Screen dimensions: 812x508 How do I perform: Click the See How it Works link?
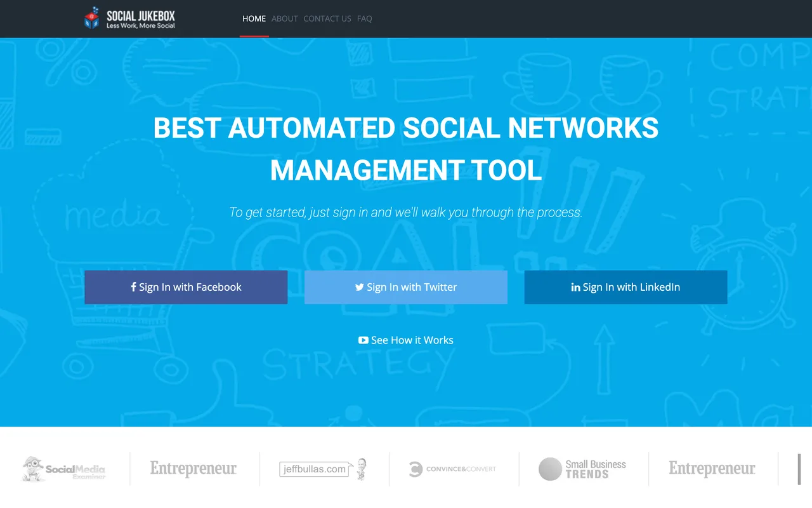click(x=406, y=340)
